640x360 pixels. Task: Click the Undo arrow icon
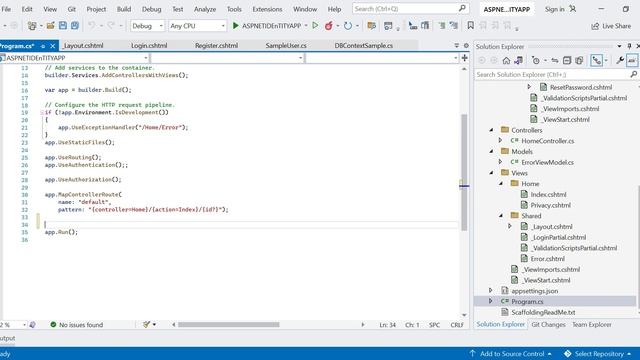pos(91,26)
